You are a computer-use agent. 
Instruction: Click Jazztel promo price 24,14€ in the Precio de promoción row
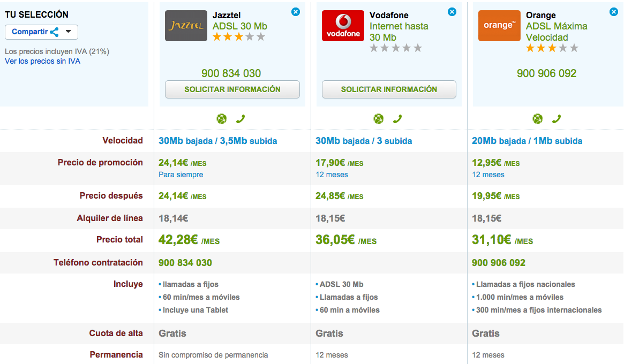(182, 163)
